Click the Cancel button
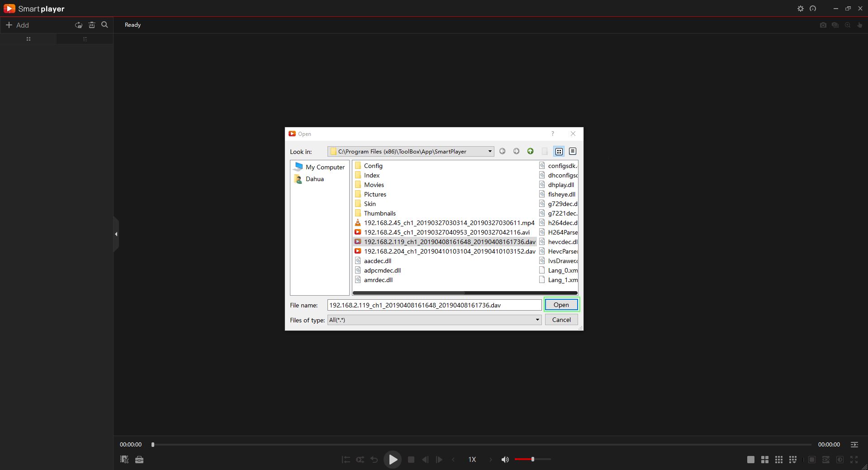 561,320
